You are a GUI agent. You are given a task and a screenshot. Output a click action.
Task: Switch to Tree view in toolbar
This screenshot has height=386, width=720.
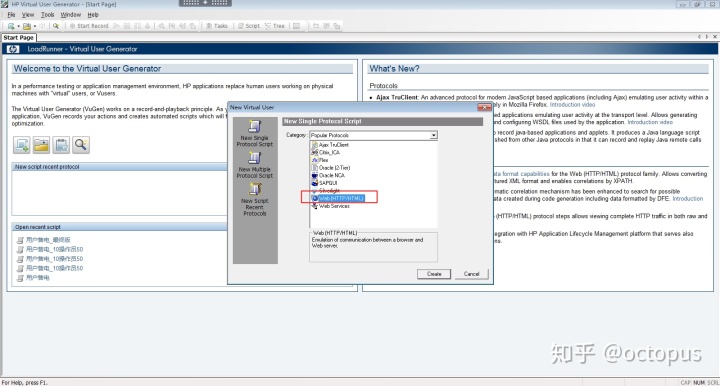[x=275, y=26]
